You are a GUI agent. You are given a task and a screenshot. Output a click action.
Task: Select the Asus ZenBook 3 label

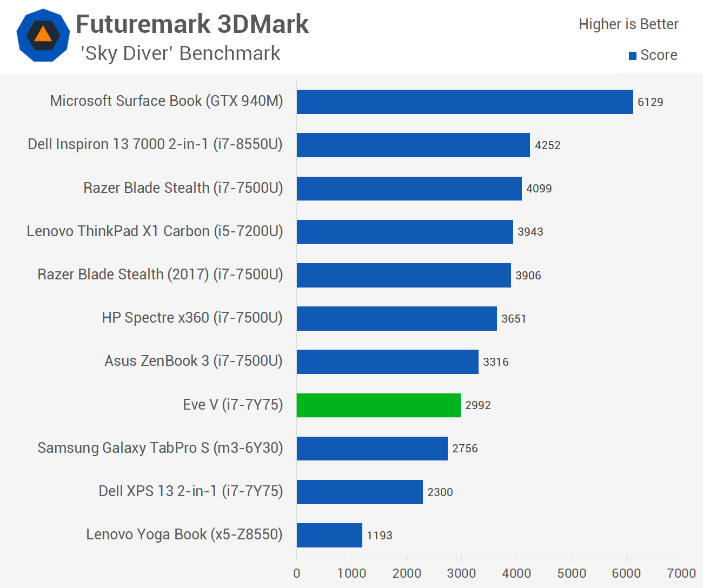[194, 361]
